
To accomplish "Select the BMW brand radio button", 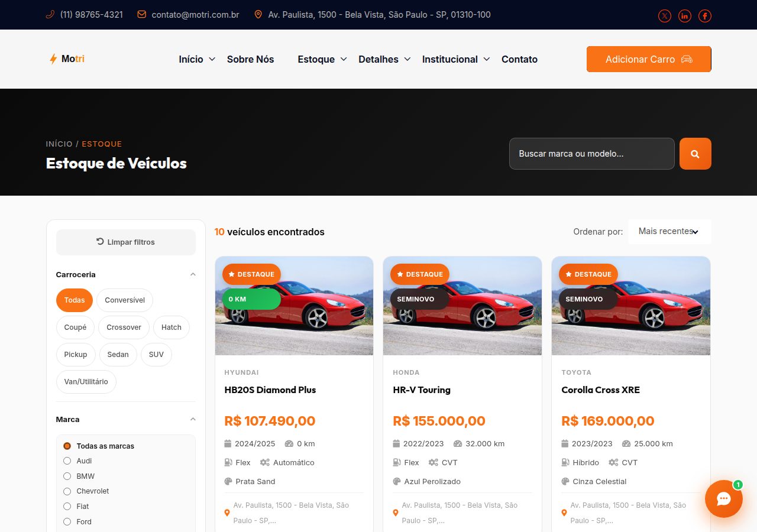I will click(67, 476).
